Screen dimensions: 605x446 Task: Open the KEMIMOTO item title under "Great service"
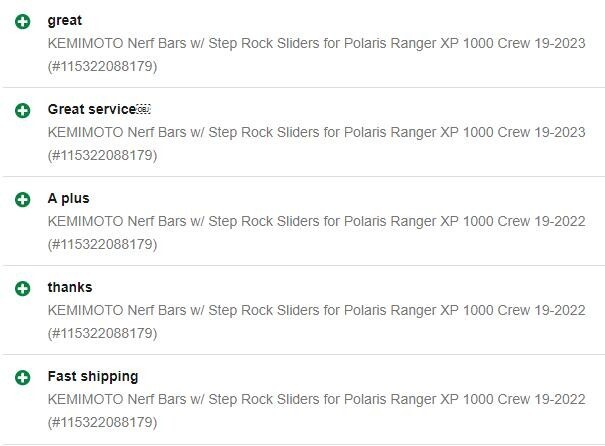[x=316, y=132]
